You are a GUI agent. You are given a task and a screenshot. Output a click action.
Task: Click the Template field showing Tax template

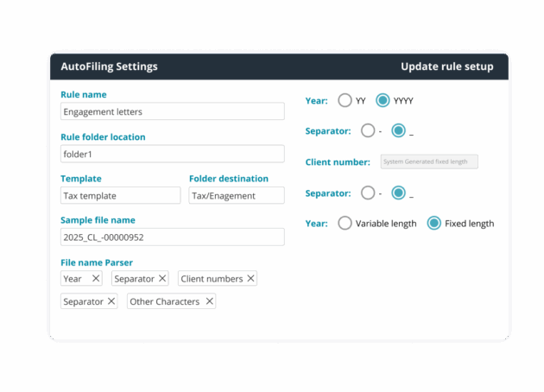click(120, 196)
